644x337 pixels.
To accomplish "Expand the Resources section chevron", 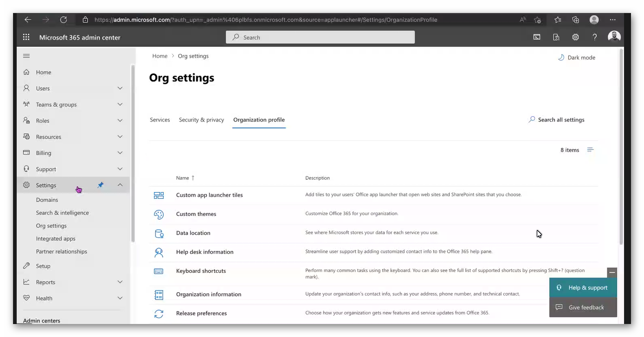I will coord(120,137).
